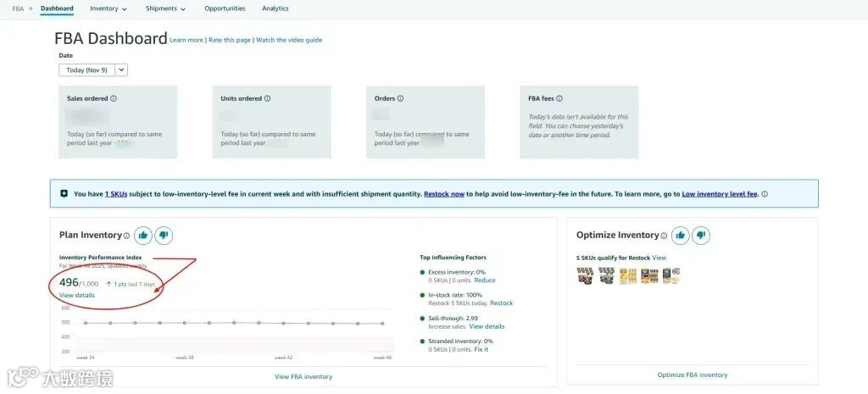The width and height of the screenshot is (868, 394).
Task: Open the Dashboard tab
Action: click(57, 8)
